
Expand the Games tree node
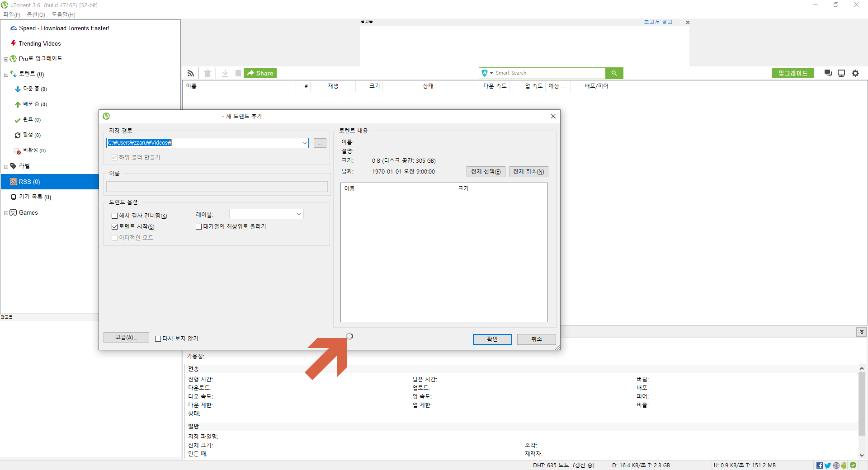pyautogui.click(x=6, y=213)
